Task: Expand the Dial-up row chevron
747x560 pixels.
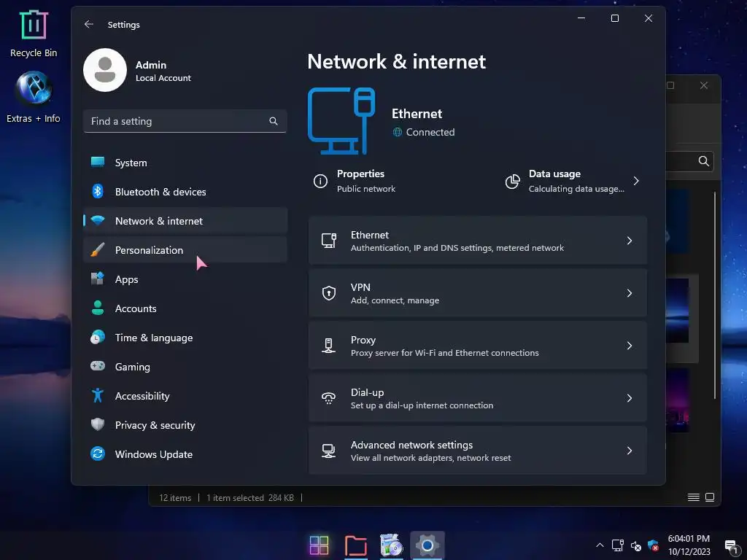Action: 630,398
